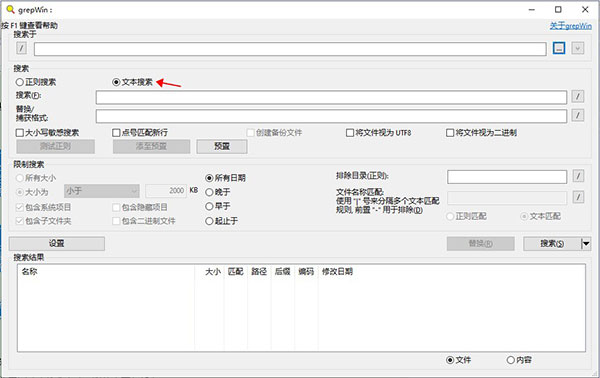Expand the search path history dropdown arrow
The height and width of the screenshot is (378, 600).
(578, 48)
